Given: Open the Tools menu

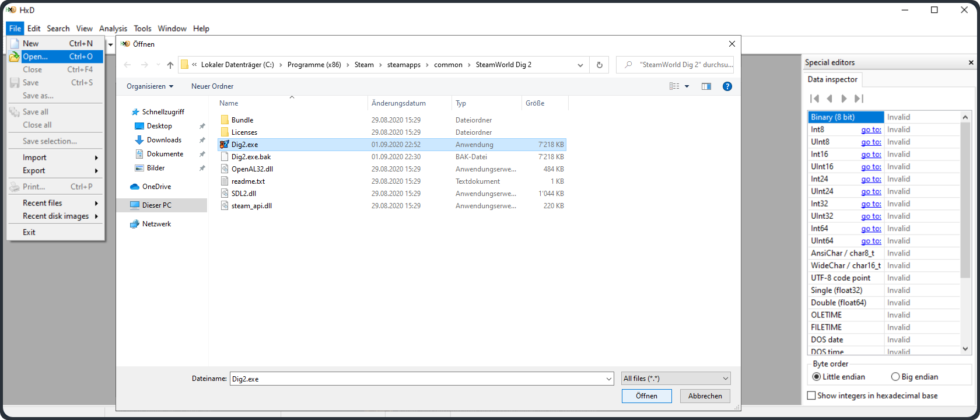Looking at the screenshot, I should coord(142,29).
